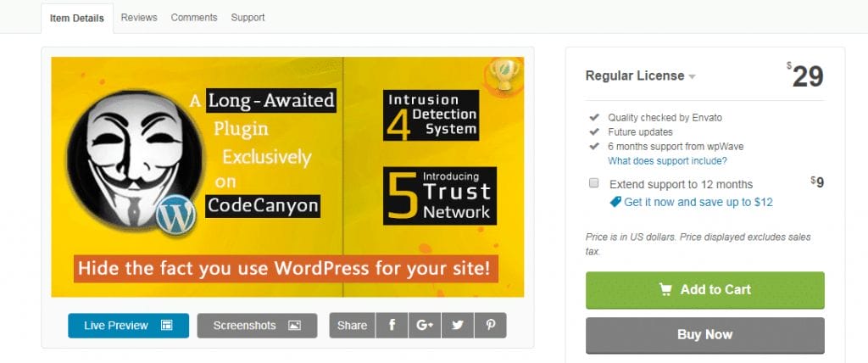Switch to the Comments tab
Screen dimensions: 868x363
tap(194, 17)
